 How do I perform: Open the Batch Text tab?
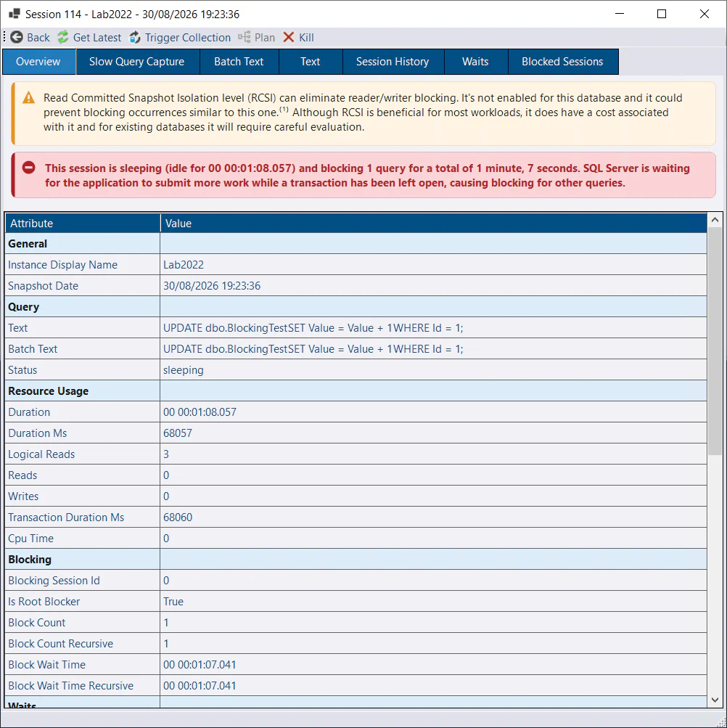pyautogui.click(x=239, y=62)
